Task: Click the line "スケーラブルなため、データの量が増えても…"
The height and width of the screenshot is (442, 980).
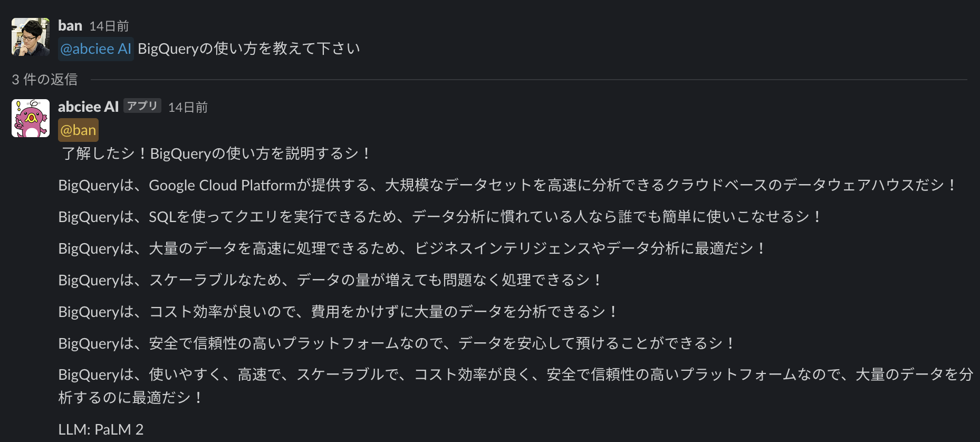Action: (330, 280)
